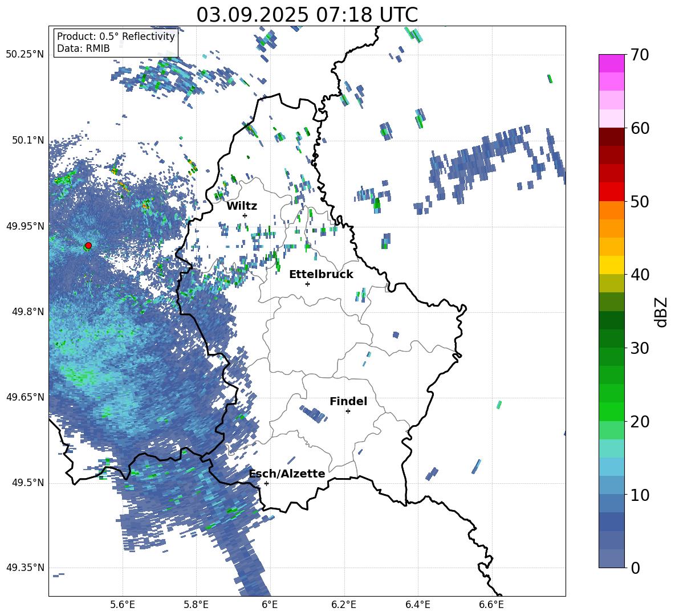Click the red radar location marker
This screenshot has width=675, height=616.
(x=88, y=246)
